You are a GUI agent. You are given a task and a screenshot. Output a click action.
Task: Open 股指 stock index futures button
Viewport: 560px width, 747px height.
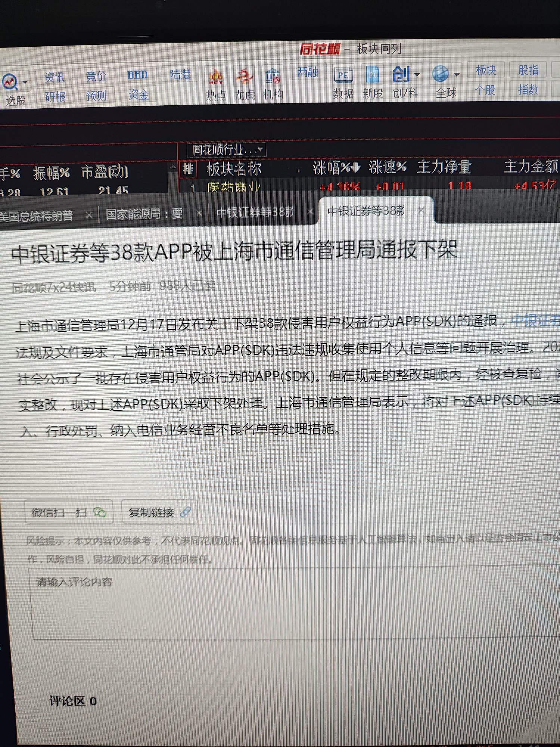[528, 70]
